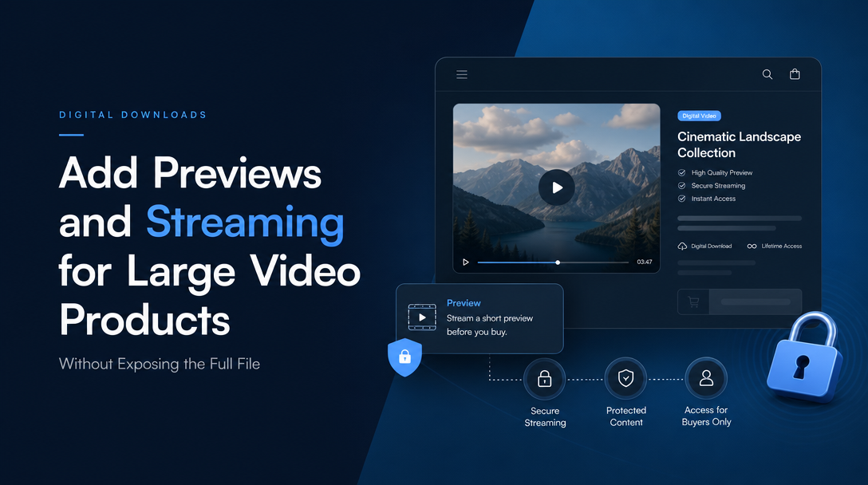Click the High Quality Preview text
Screen dimensions: 868x485
coord(722,173)
